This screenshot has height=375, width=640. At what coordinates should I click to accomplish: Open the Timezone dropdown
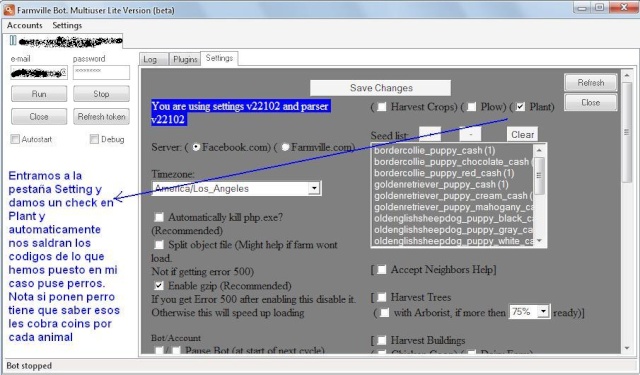pos(314,188)
